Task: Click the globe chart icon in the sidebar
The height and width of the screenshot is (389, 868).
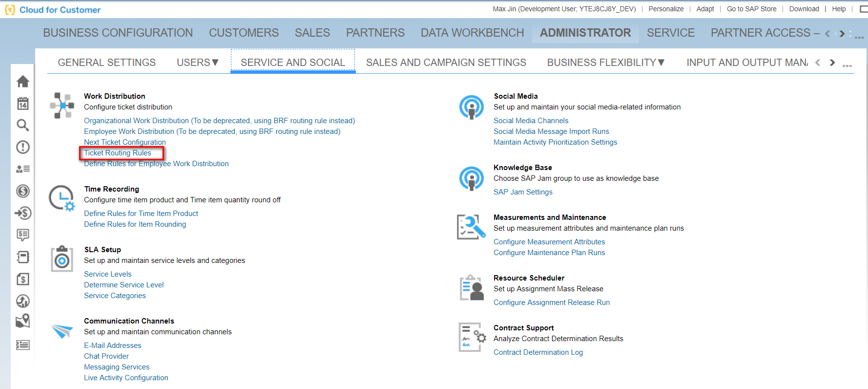Action: point(23,301)
